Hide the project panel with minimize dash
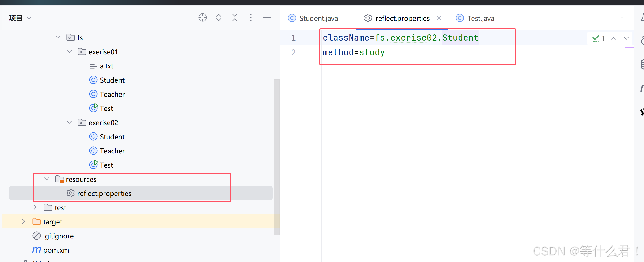The width and height of the screenshot is (644, 262). click(267, 18)
